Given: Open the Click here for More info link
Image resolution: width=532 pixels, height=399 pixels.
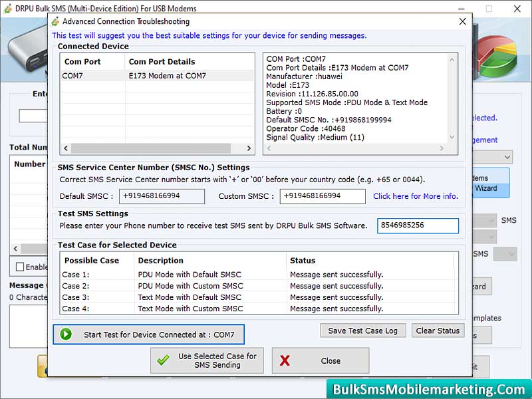Looking at the screenshot, I should pos(415,196).
